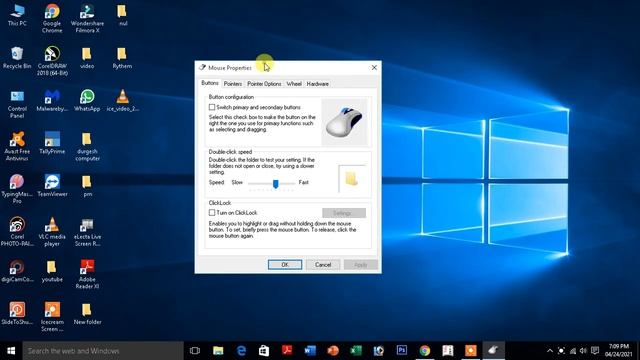Click the disabled ClickLock Settings button
640x360 pixels.
pos(344,213)
